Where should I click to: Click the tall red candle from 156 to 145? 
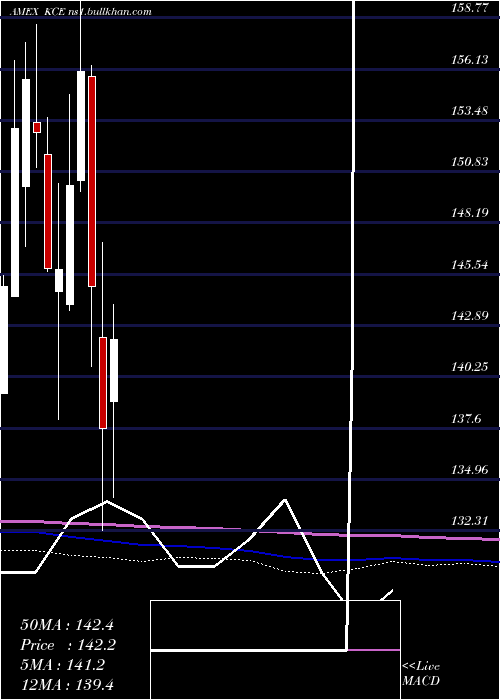(x=92, y=181)
